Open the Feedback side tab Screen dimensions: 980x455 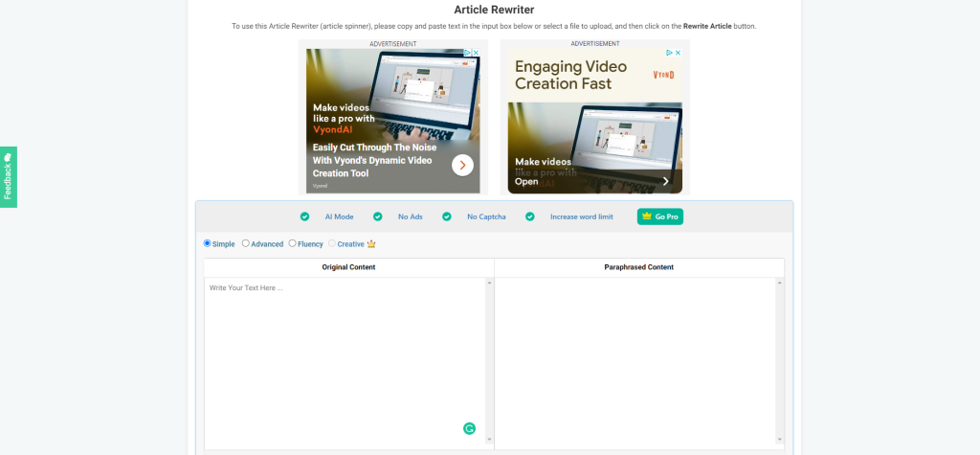coord(8,177)
